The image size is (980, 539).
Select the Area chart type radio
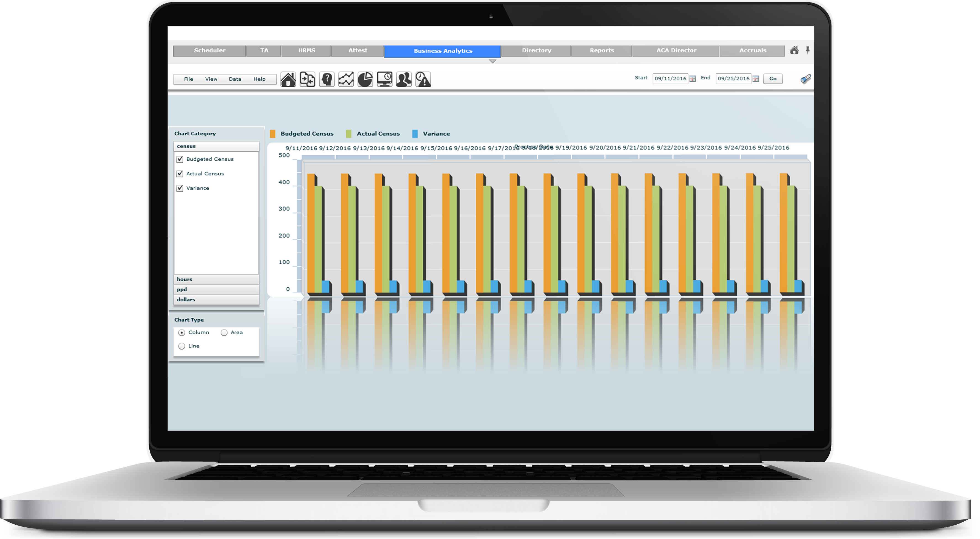tap(224, 333)
